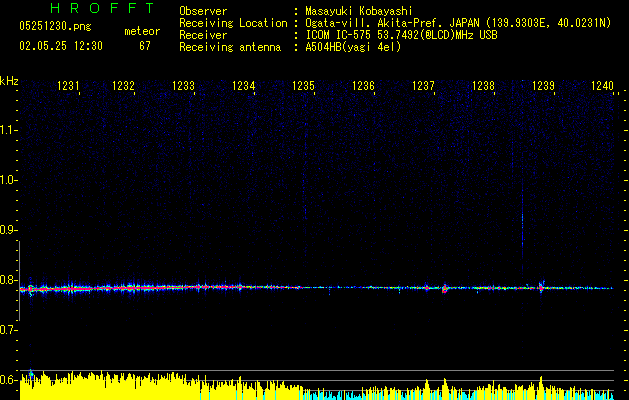
Task: Click the 1.1 kHz axis label
Action: pos(9,130)
